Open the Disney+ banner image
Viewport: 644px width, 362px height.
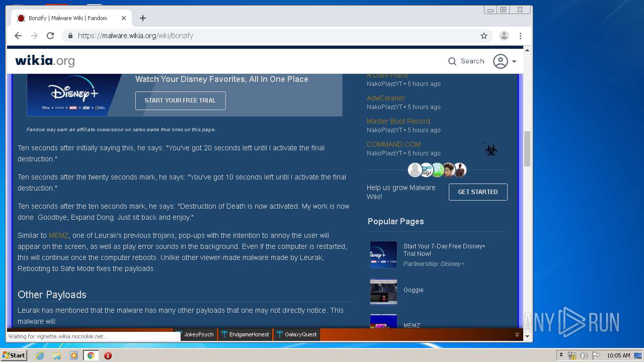pos(74,95)
